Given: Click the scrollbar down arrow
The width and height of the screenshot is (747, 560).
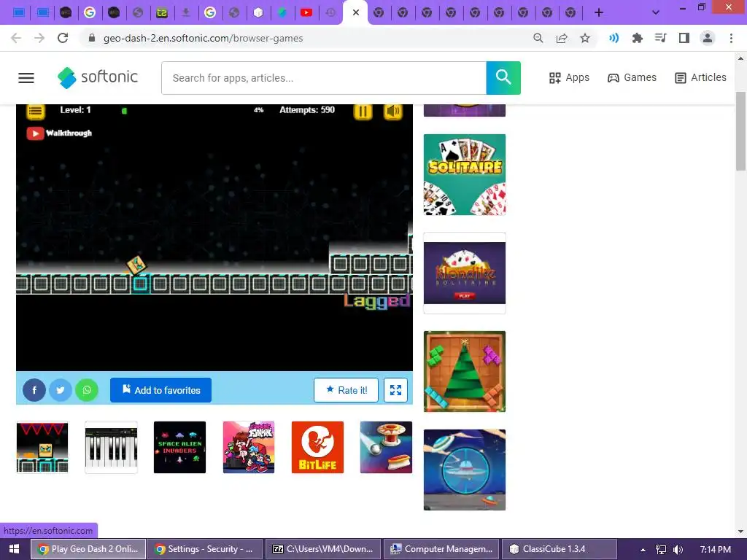Looking at the screenshot, I should point(741,532).
